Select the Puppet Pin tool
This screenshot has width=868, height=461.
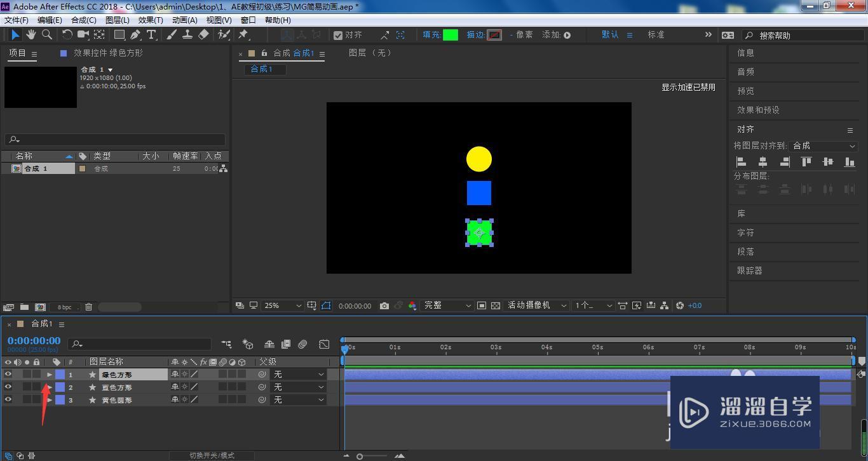pos(243,35)
